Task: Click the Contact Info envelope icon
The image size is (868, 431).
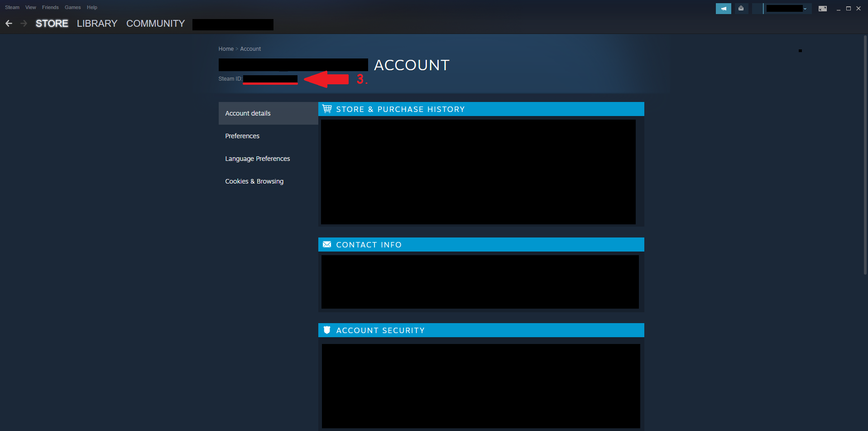Action: [x=327, y=244]
